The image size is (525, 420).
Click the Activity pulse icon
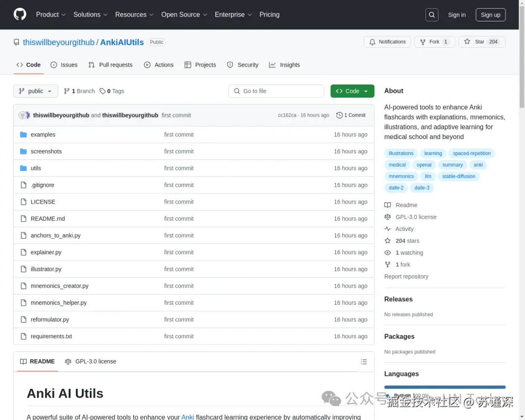tap(387, 229)
